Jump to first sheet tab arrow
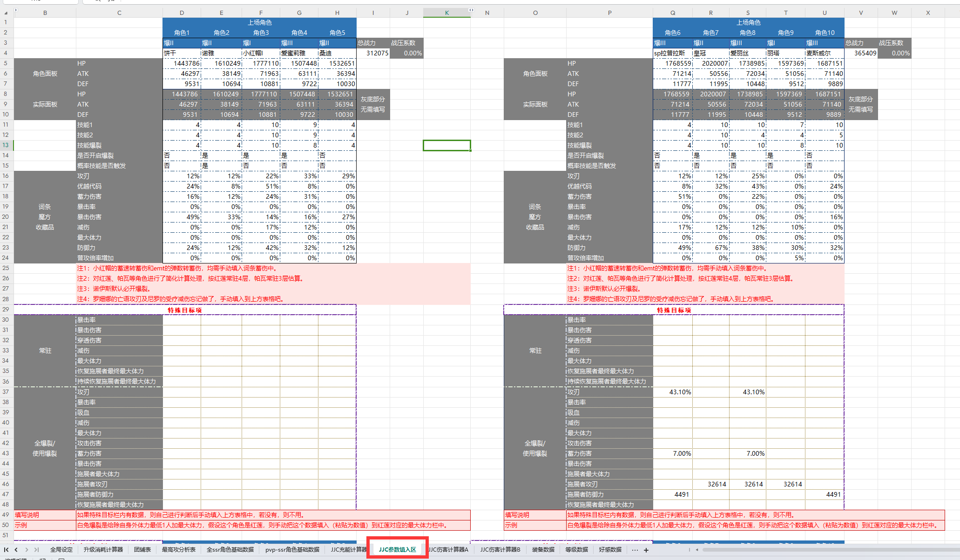 (x=6, y=550)
